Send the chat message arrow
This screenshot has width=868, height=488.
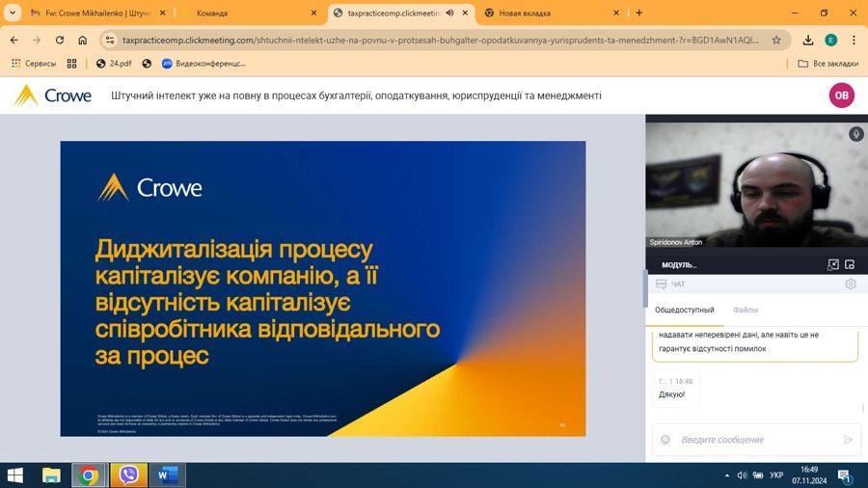point(848,440)
